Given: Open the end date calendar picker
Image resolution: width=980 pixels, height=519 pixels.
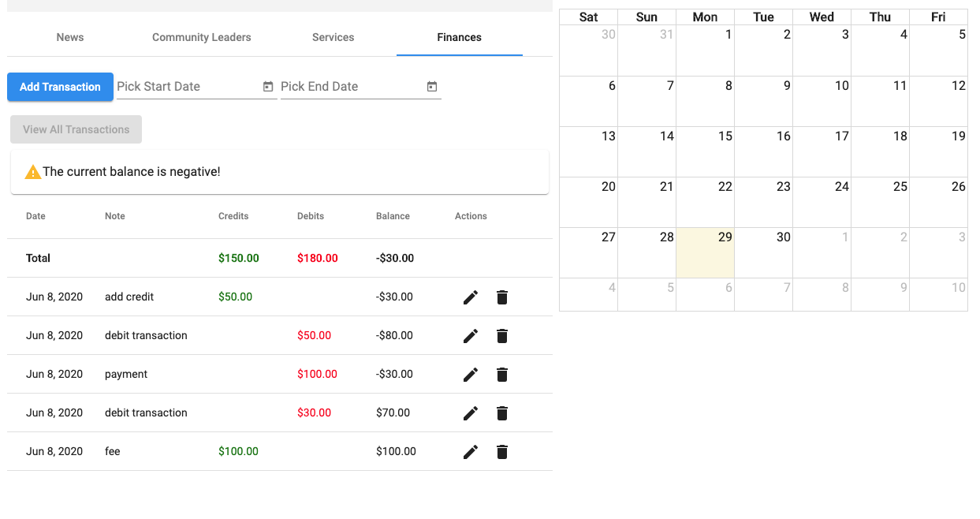Looking at the screenshot, I should tap(431, 87).
